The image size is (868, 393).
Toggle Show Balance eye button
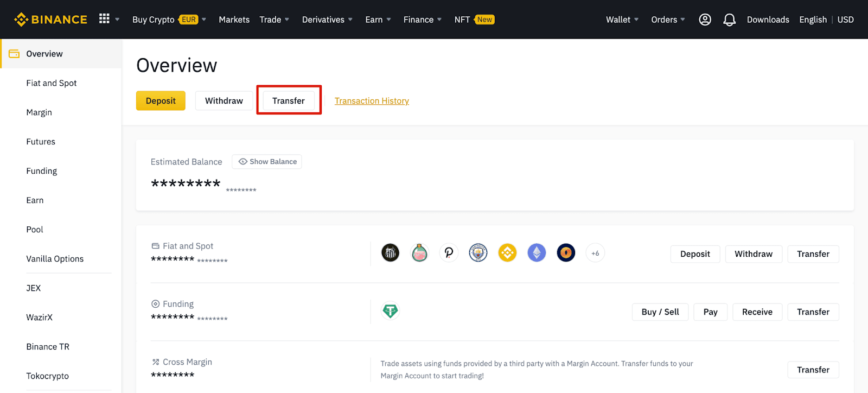click(267, 162)
